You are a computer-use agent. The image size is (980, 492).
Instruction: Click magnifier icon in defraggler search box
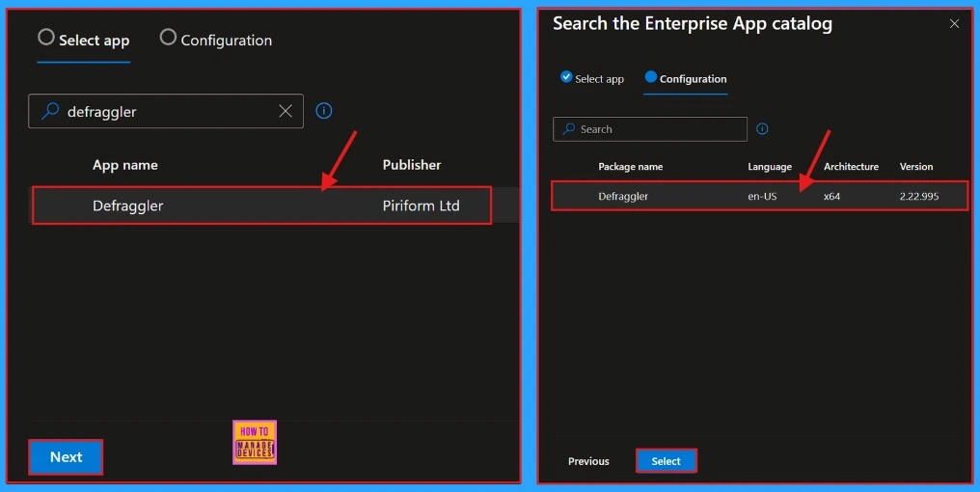pyautogui.click(x=50, y=111)
